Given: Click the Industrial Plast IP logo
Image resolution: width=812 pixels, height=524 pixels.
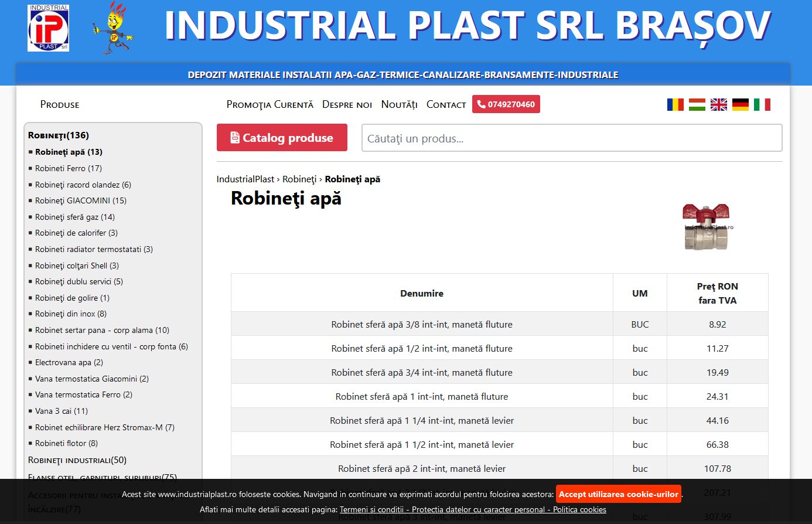Looking at the screenshot, I should (x=48, y=28).
